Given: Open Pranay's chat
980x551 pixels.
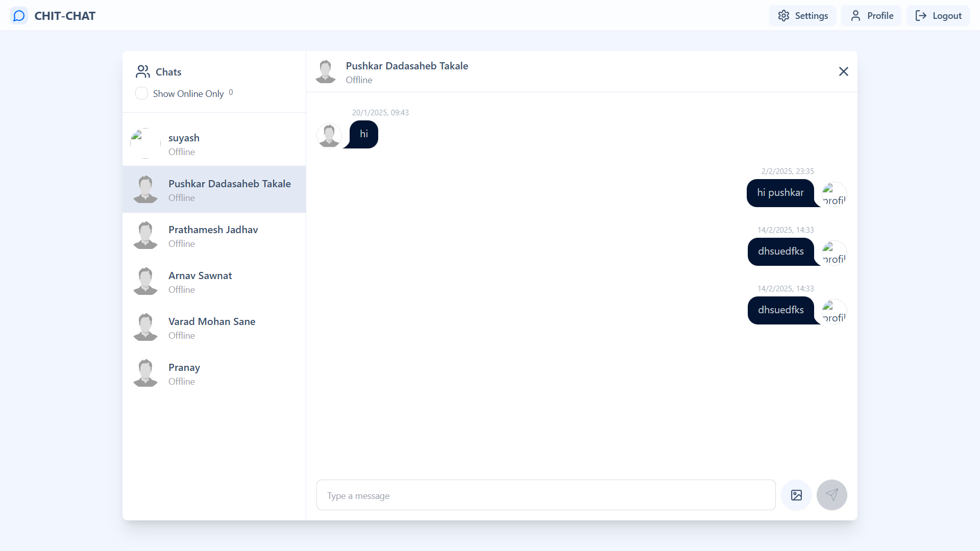Looking at the screenshot, I should [x=214, y=373].
